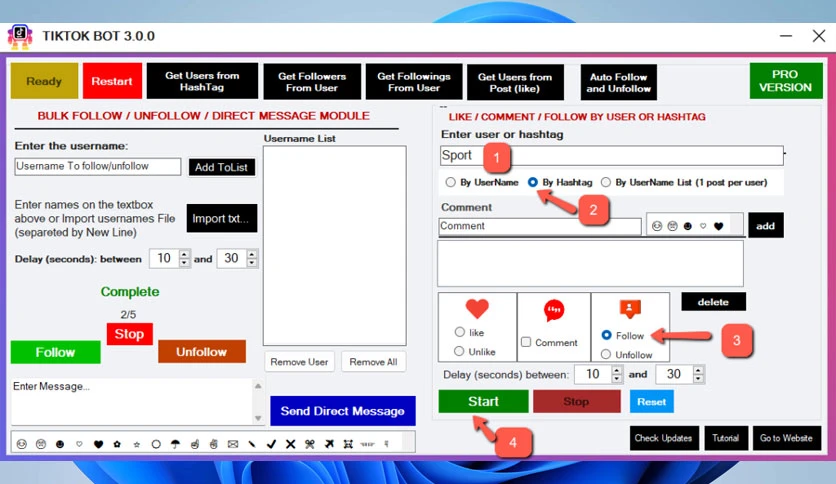Click the Send Direct Message button
Image resolution: width=836 pixels, height=484 pixels.
coord(342,411)
